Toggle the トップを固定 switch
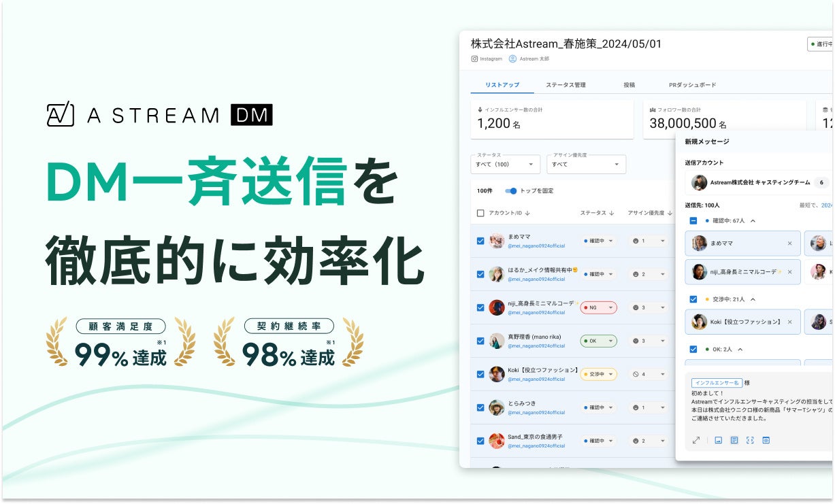Viewport: 835px width, 504px height. (x=511, y=191)
